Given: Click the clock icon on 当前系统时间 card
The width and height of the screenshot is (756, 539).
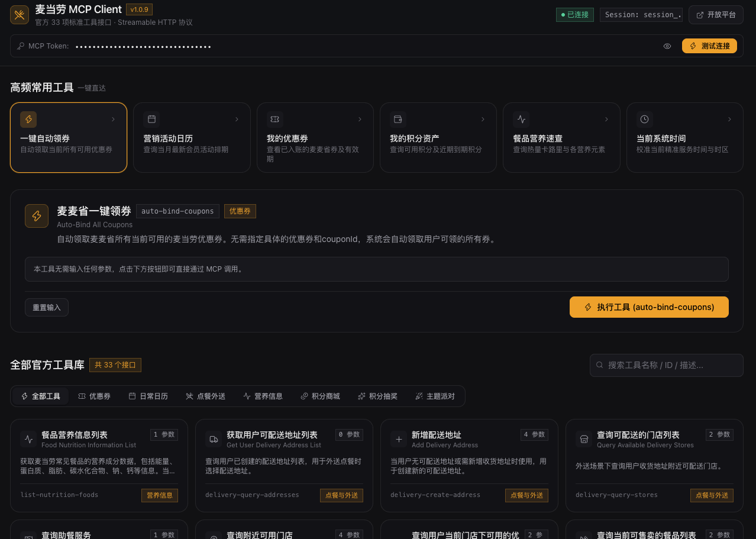Looking at the screenshot, I should (x=645, y=119).
